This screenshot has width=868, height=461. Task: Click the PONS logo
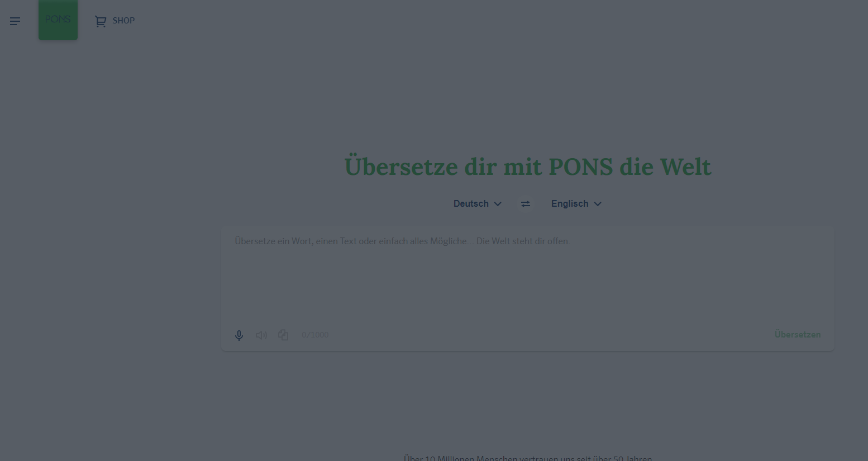click(x=58, y=20)
